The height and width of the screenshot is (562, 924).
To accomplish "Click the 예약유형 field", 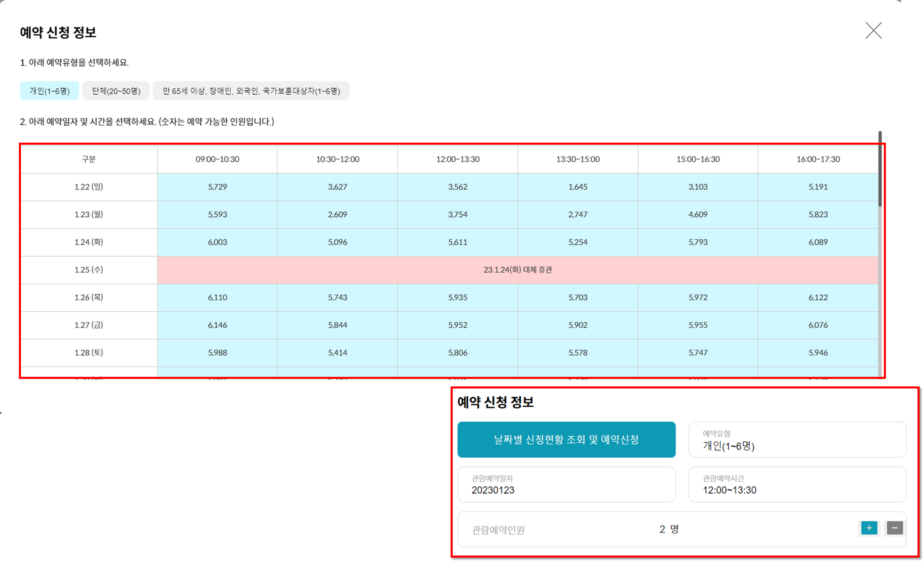I will 797,440.
